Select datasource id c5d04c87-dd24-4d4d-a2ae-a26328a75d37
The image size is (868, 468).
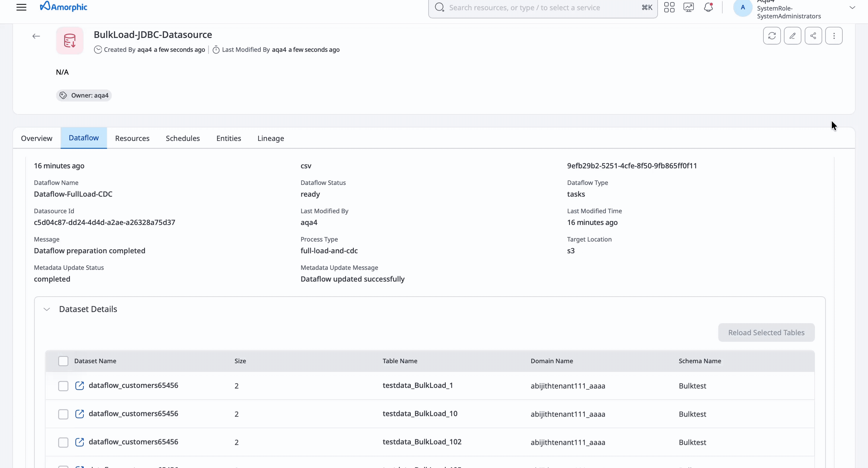point(105,222)
